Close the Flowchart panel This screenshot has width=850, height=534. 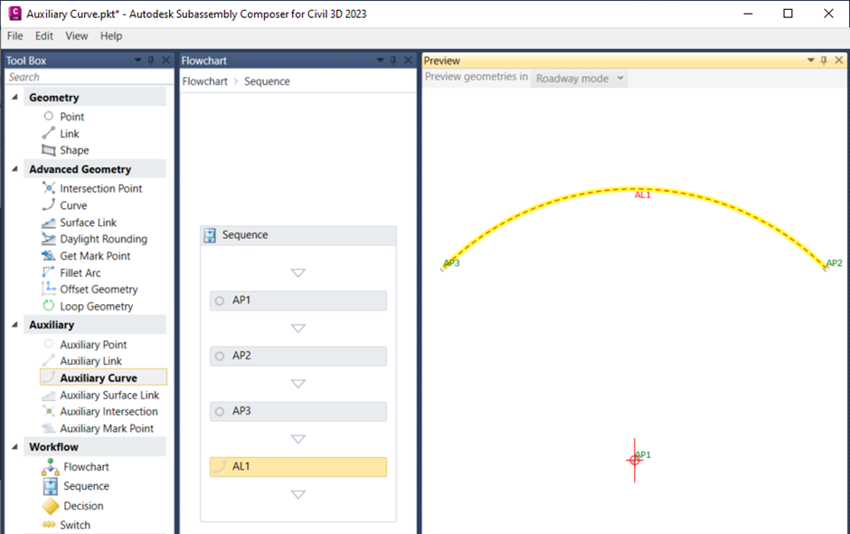click(x=408, y=60)
